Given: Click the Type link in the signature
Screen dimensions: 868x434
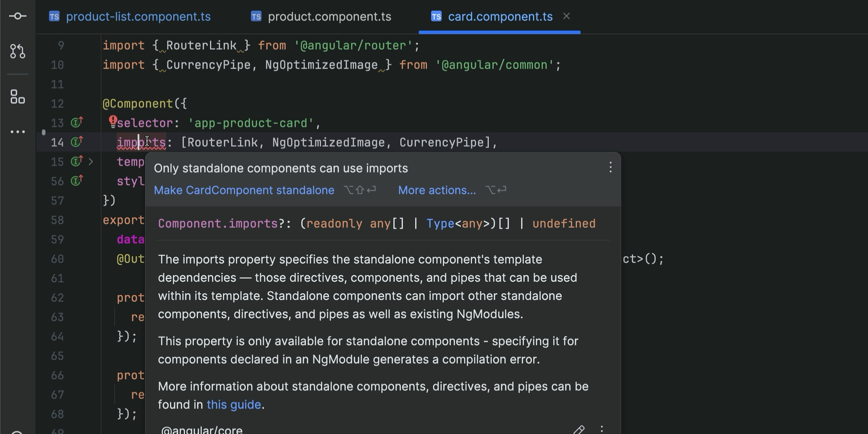Looking at the screenshot, I should pyautogui.click(x=440, y=223).
